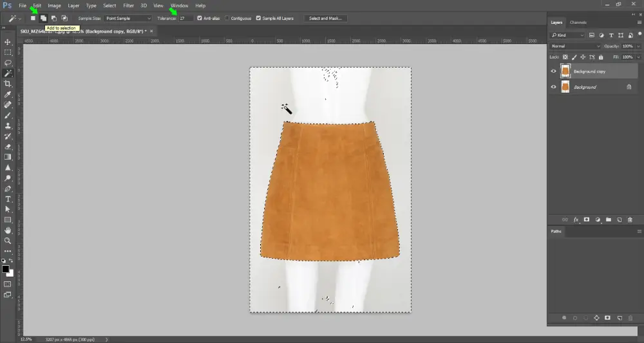Click the Paths panel tab

pyautogui.click(x=556, y=232)
